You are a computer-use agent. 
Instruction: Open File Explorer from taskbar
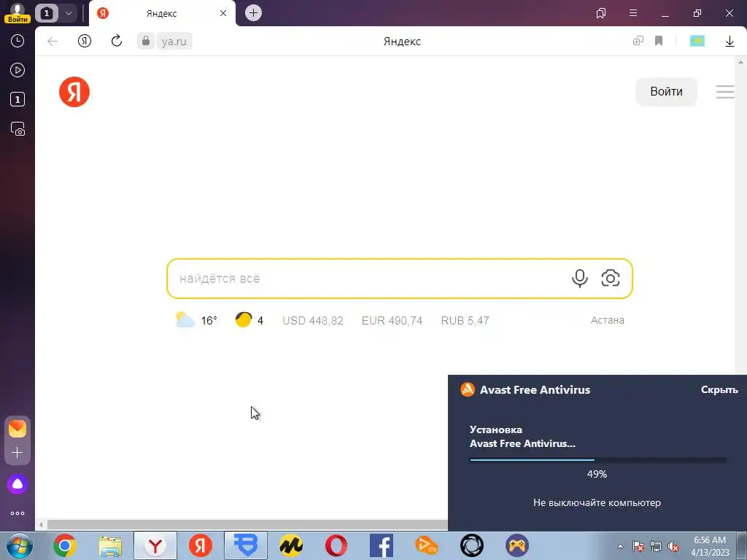coord(110,545)
